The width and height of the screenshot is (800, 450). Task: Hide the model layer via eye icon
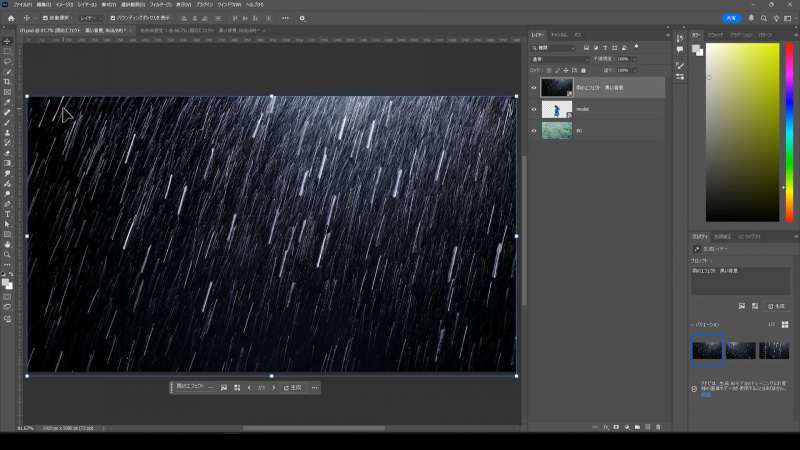coord(534,109)
